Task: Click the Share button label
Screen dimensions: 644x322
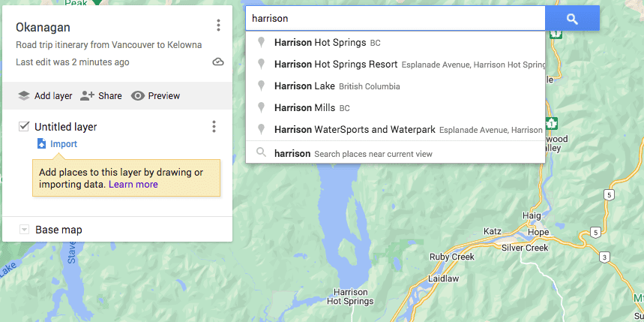Action: pyautogui.click(x=110, y=96)
